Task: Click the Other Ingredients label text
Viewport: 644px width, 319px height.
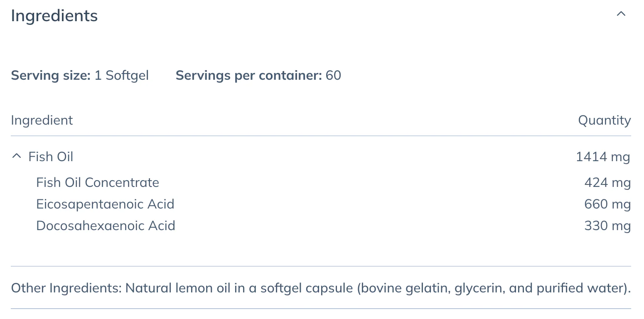Action: [66, 288]
